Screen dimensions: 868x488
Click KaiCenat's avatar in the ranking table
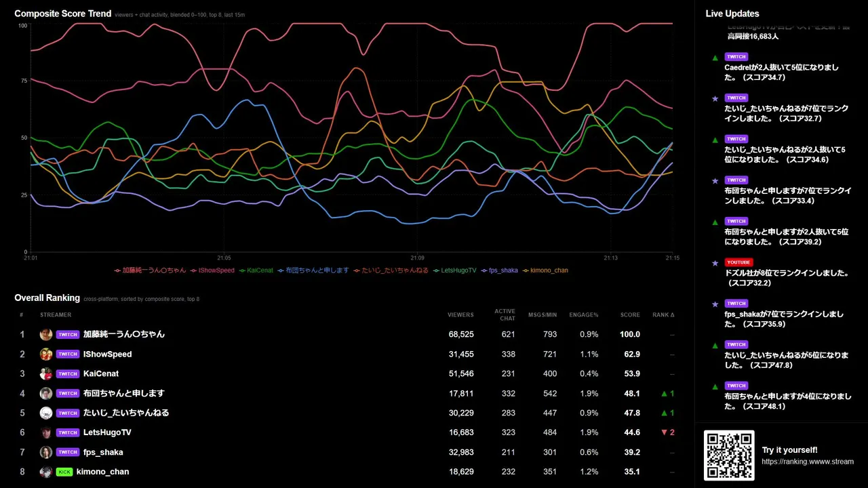(46, 373)
